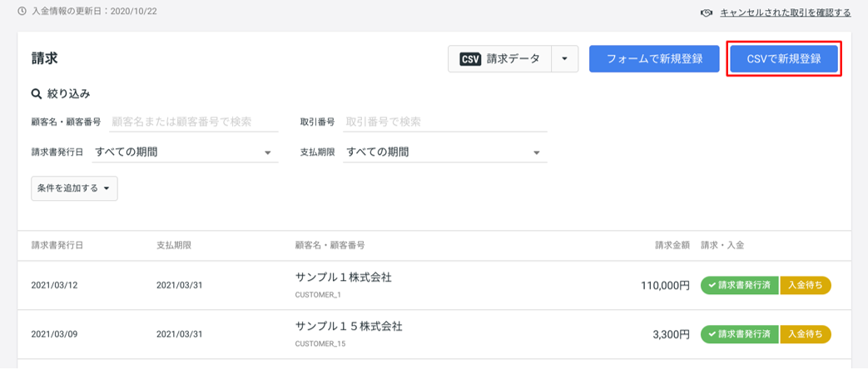This screenshot has width=868, height=370.
Task: Click フォームで新規登録 button
Action: [x=654, y=59]
